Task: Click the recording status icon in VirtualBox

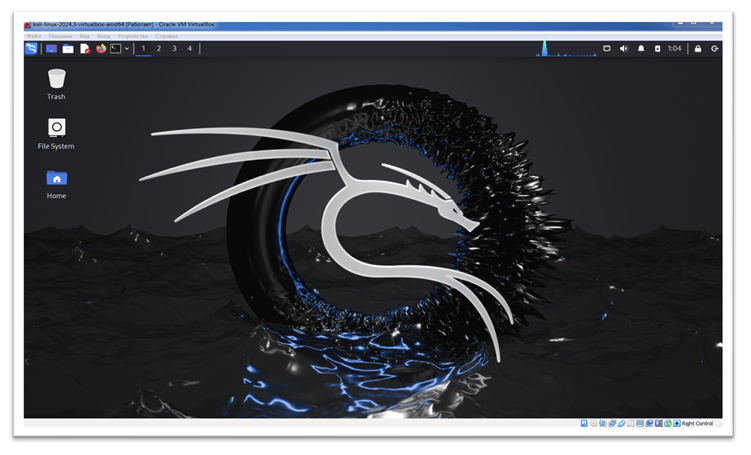Action: pyautogui.click(x=649, y=423)
